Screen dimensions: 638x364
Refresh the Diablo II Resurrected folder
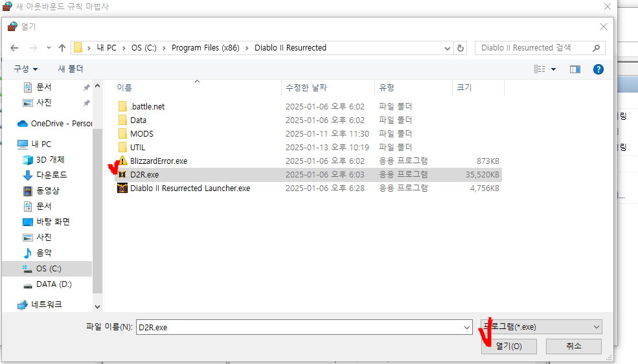point(460,48)
